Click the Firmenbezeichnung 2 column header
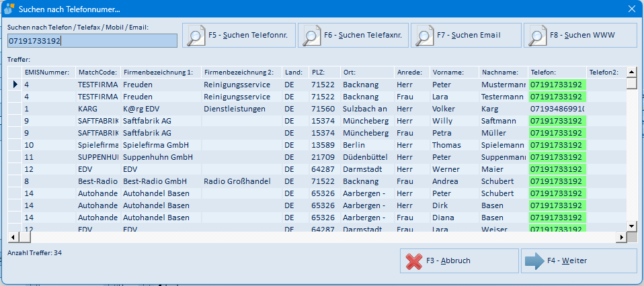Viewport: 644px width, 286px height. [x=242, y=73]
